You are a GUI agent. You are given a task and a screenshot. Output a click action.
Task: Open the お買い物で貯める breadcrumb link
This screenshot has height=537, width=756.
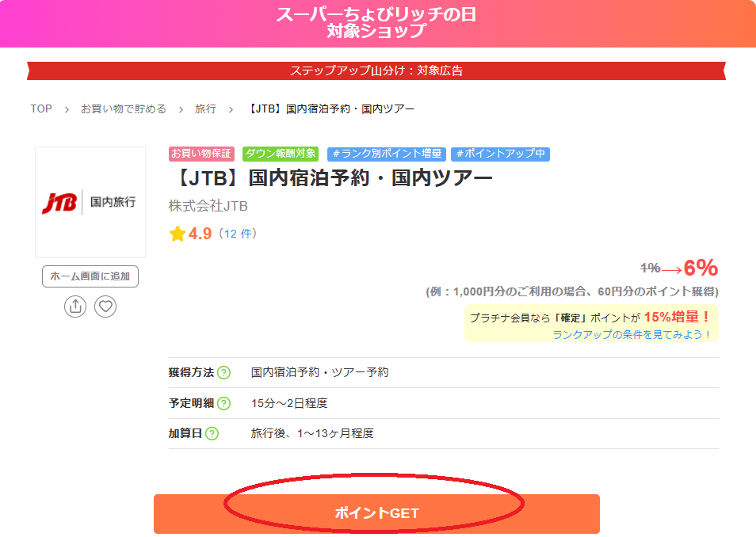tap(124, 109)
